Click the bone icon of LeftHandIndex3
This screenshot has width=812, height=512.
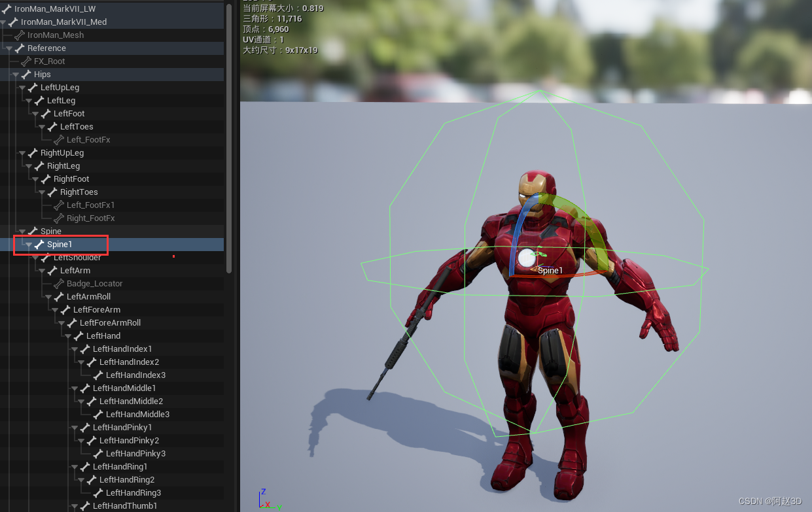tap(98, 375)
